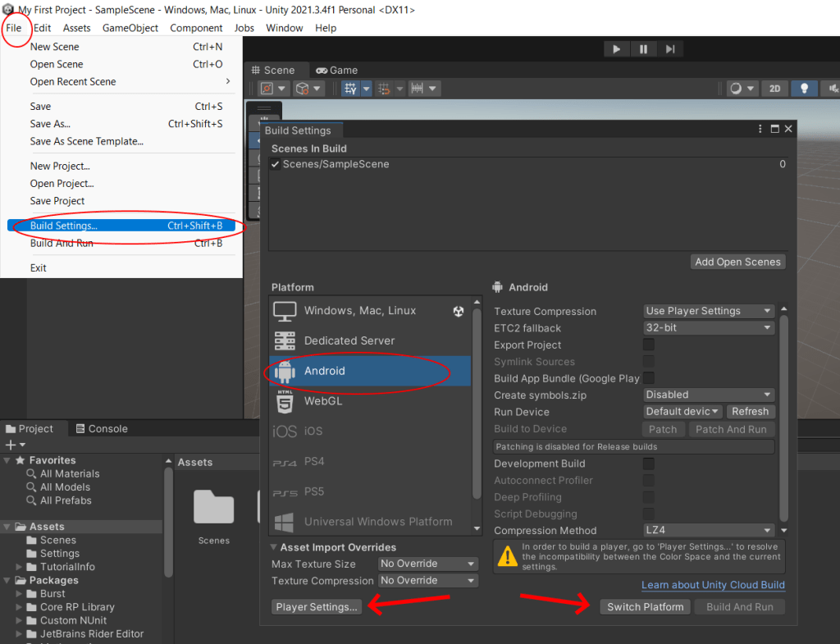The image size is (840, 644).
Task: Enable the Development Build checkbox
Action: coord(648,464)
